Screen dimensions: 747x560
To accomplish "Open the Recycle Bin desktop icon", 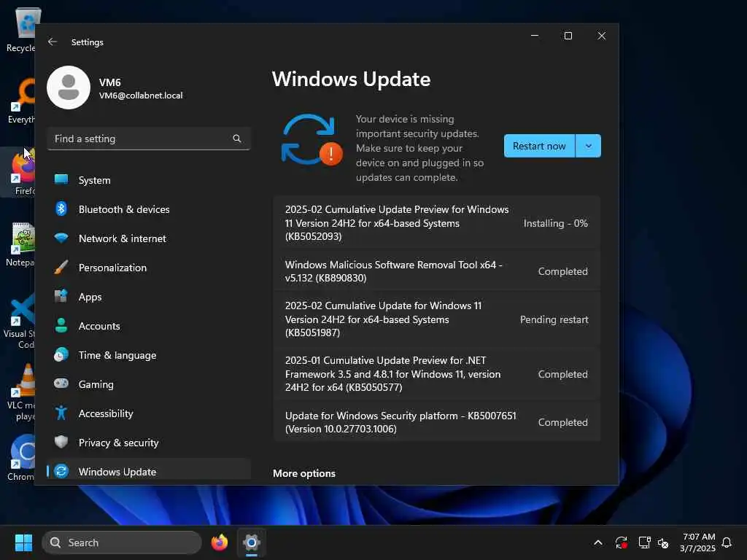I will point(21,29).
